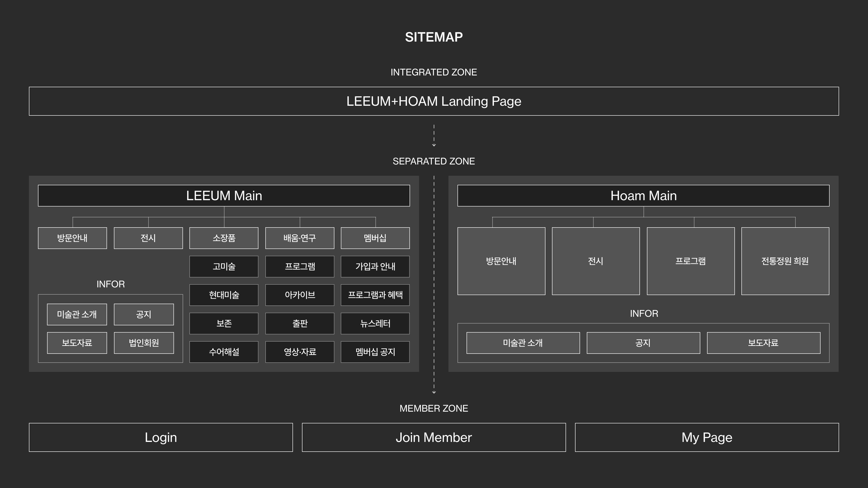
Task: Select the 배움·연구 menu box
Action: pos(300,238)
